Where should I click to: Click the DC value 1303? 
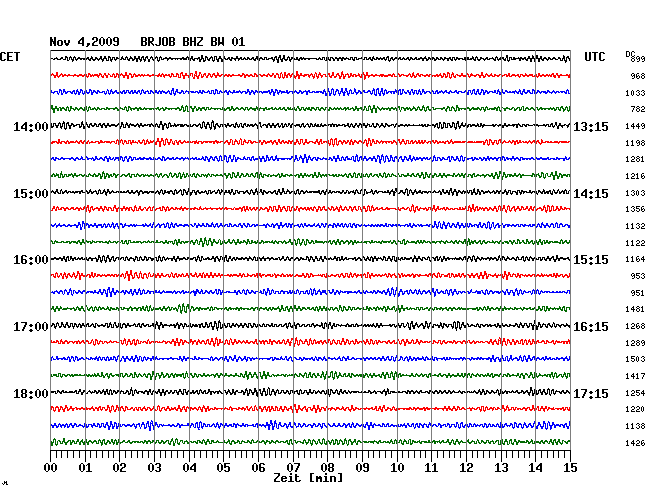pyautogui.click(x=635, y=193)
